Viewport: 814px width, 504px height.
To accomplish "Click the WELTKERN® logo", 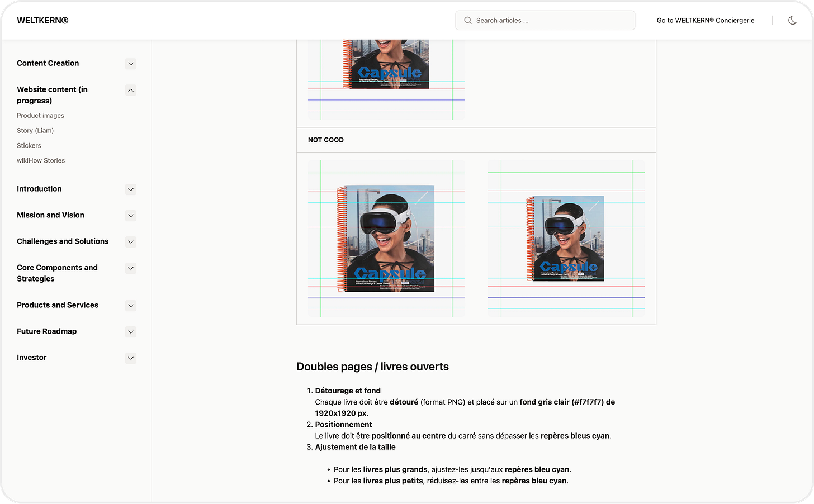I will (42, 21).
